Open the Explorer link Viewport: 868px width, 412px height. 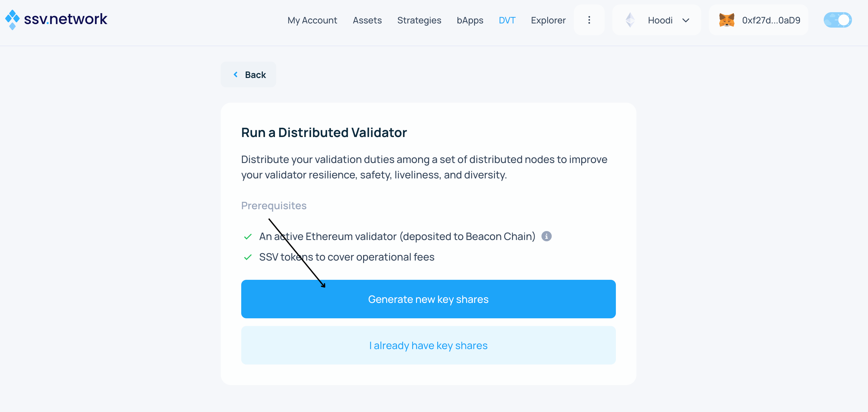pos(548,20)
